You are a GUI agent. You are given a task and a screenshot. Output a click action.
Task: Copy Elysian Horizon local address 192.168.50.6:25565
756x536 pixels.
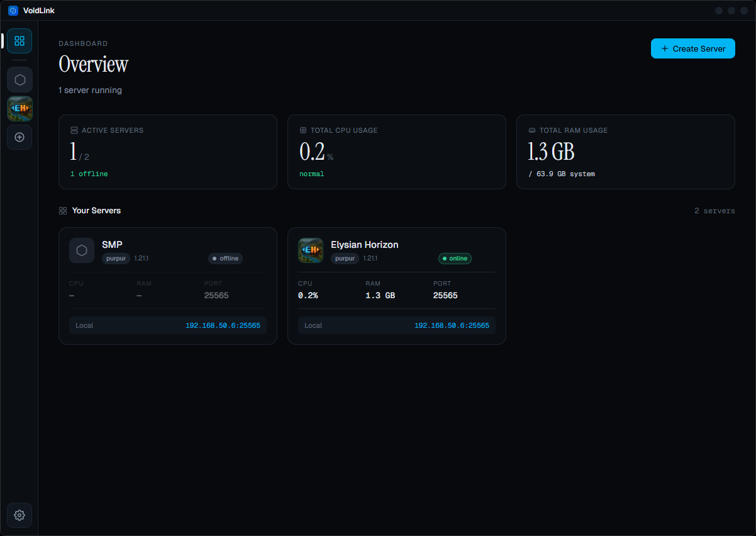click(x=452, y=326)
